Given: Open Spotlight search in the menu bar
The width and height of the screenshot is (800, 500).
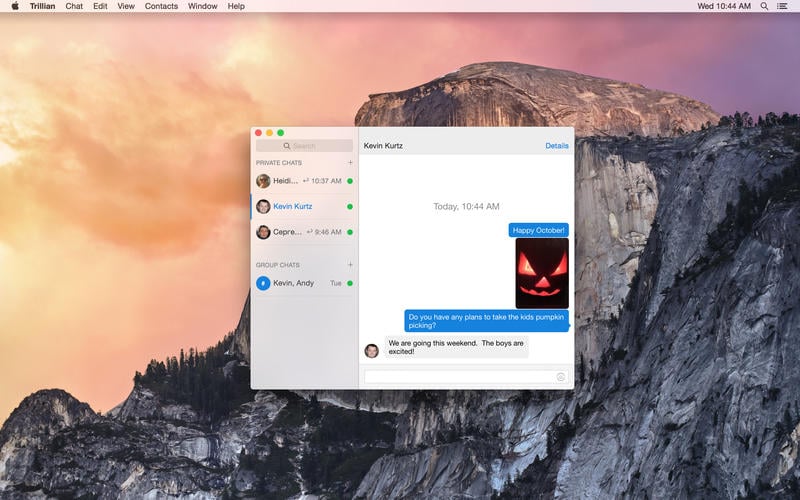Looking at the screenshot, I should click(765, 6).
